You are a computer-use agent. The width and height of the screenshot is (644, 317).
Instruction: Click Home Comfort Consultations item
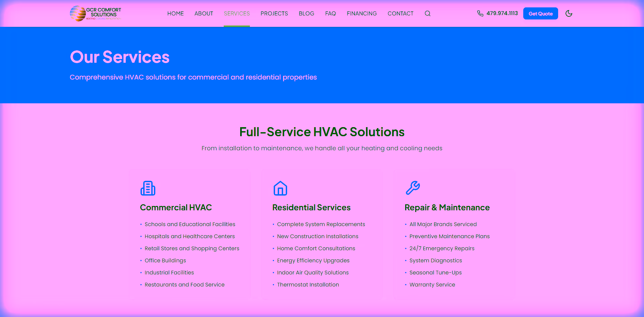point(316,248)
